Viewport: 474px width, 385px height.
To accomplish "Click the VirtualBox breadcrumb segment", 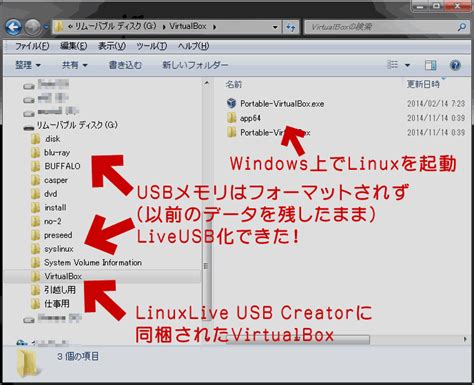I will tap(188, 26).
